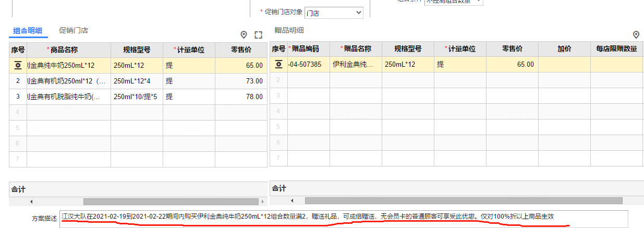Click left scroll arrow under 组合明细 table
Viewport: 644px width, 228px height.
pos(31,201)
